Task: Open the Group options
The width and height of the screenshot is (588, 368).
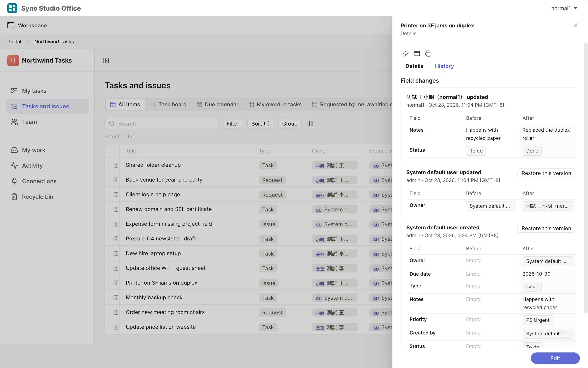Action: pyautogui.click(x=290, y=124)
